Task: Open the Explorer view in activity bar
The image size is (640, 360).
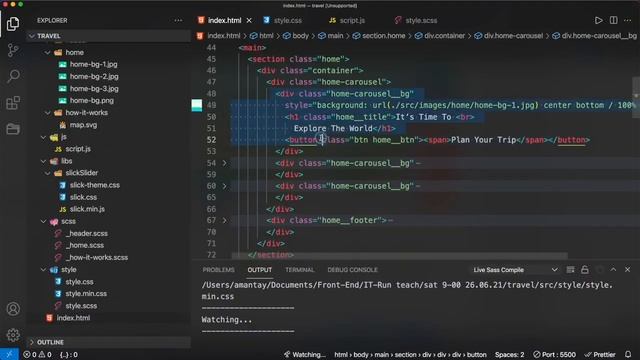Action: point(13,24)
